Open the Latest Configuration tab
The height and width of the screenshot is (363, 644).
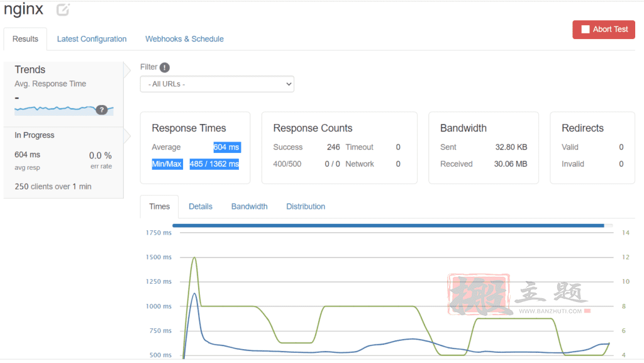pyautogui.click(x=92, y=39)
